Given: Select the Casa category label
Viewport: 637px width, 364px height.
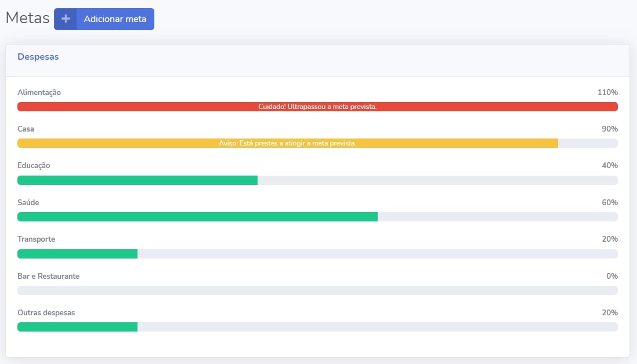Looking at the screenshot, I should point(26,129).
